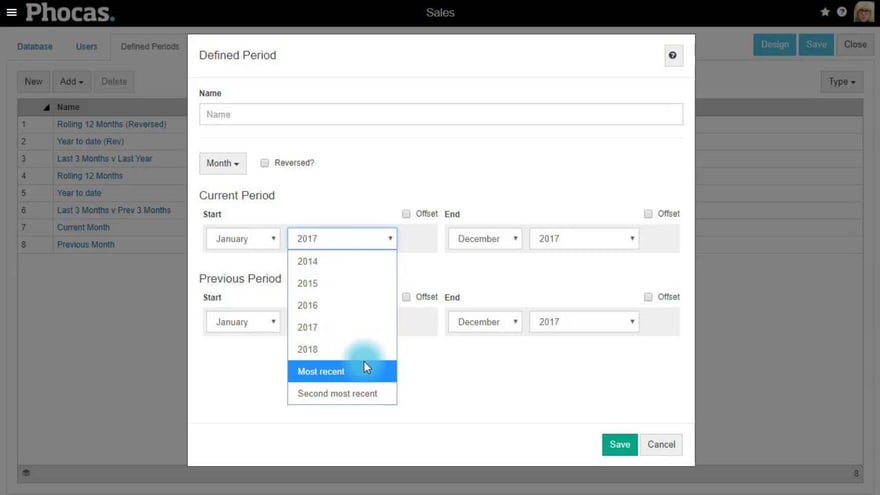Select 2017 from the year list

[x=342, y=327]
